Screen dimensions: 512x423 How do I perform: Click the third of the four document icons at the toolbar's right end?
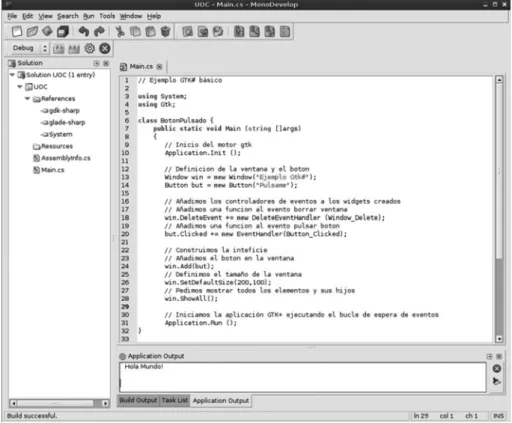point(270,32)
